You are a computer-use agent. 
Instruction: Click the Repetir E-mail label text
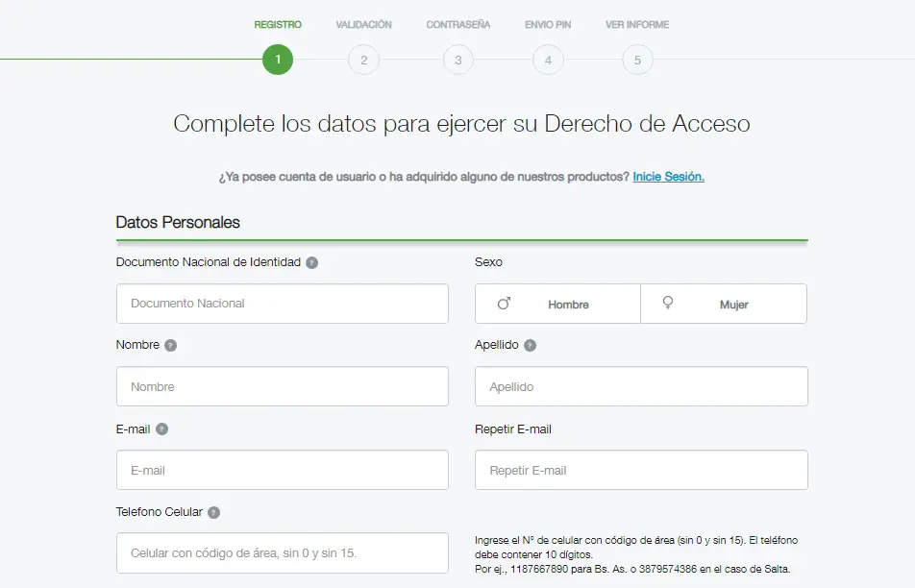click(513, 429)
